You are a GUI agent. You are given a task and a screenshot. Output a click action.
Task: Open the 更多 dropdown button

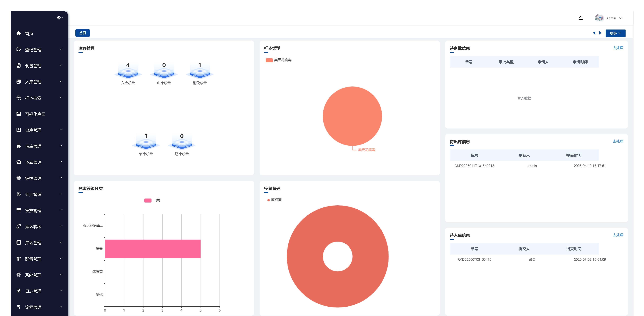(x=615, y=33)
